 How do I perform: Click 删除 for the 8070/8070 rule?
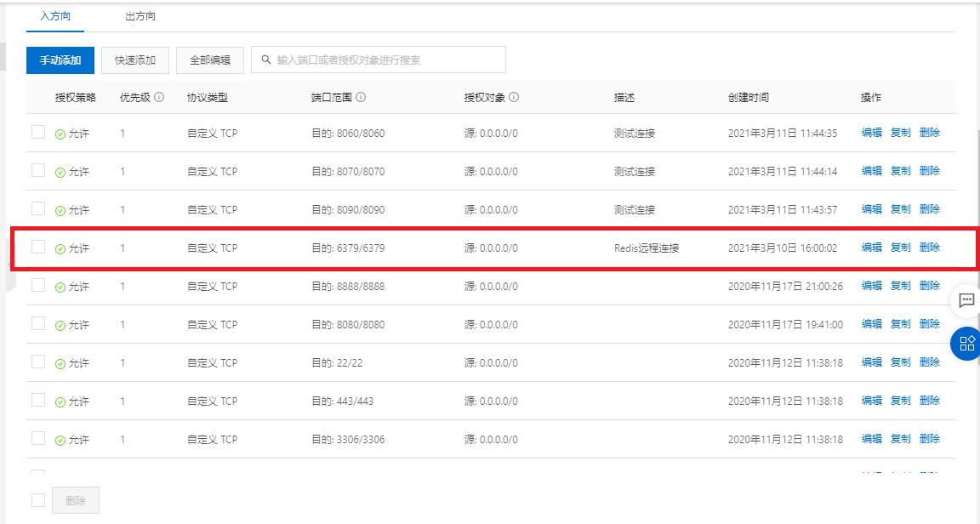pyautogui.click(x=929, y=171)
